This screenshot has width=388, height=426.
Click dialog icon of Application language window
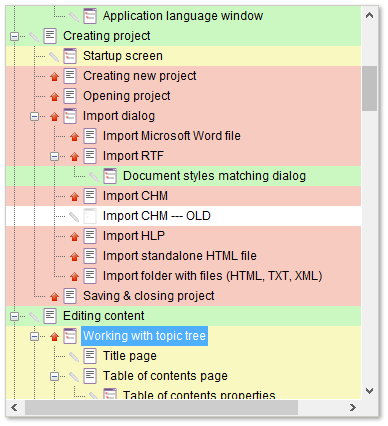pyautogui.click(x=90, y=16)
